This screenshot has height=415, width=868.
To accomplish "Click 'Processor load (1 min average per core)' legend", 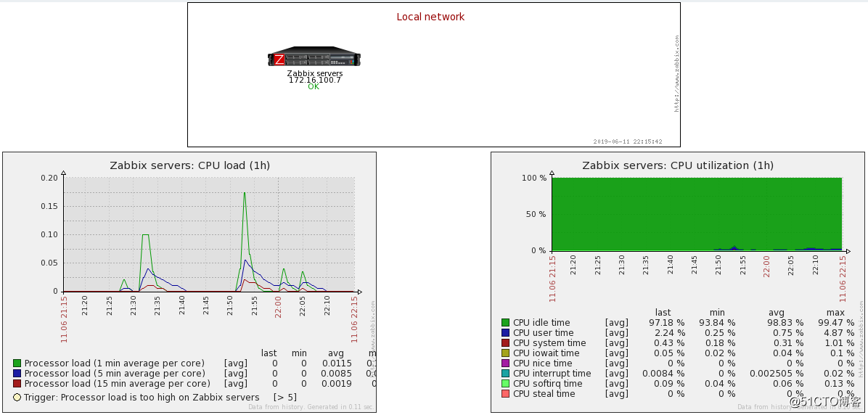I will click(x=115, y=363).
